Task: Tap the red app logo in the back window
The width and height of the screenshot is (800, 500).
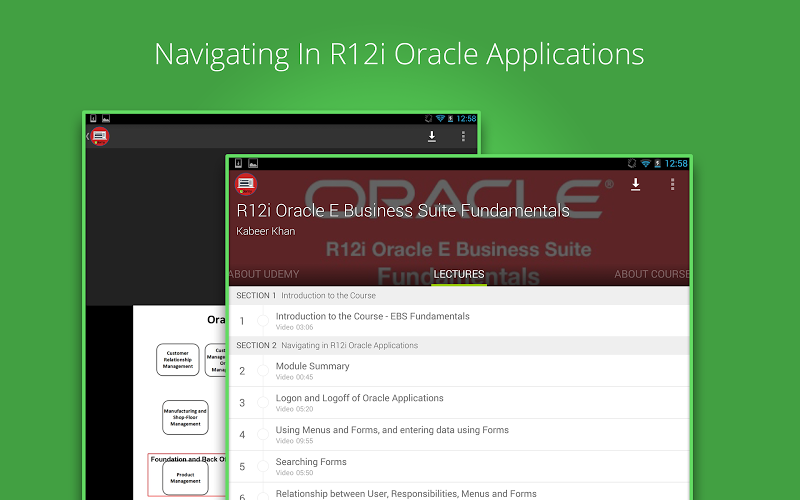Action: pos(100,136)
